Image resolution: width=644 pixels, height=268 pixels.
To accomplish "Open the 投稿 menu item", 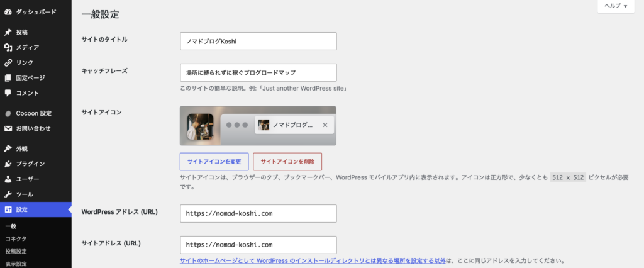I will click(x=36, y=33).
